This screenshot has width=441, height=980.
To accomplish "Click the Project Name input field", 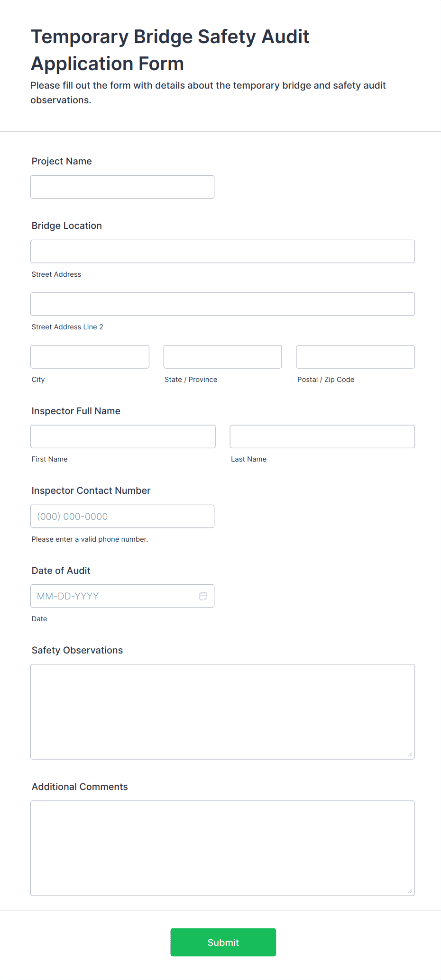I will point(122,187).
